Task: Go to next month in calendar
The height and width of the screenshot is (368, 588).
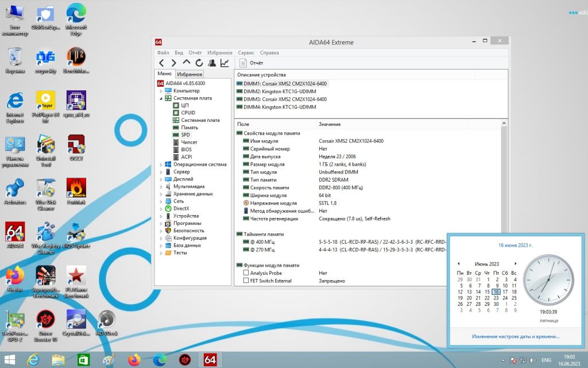Action: (516, 263)
